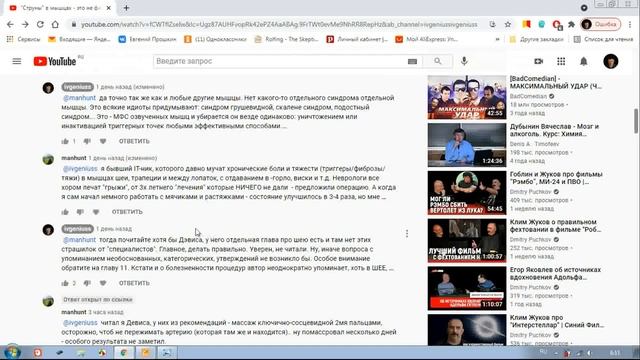
Task: Open Егор Яковлев video title link
Action: click(x=555, y=273)
